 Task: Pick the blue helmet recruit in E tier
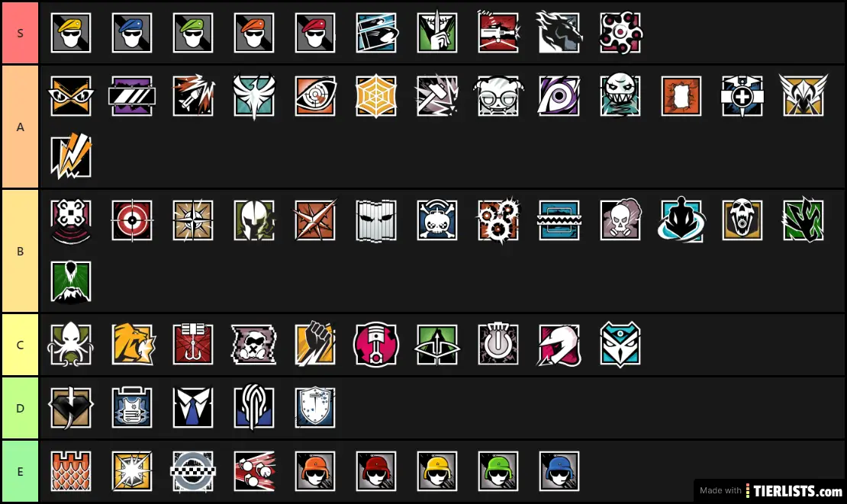(x=559, y=471)
